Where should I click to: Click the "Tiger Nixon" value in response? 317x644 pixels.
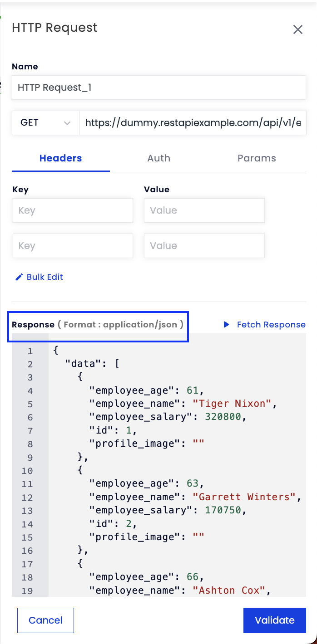[232, 404]
